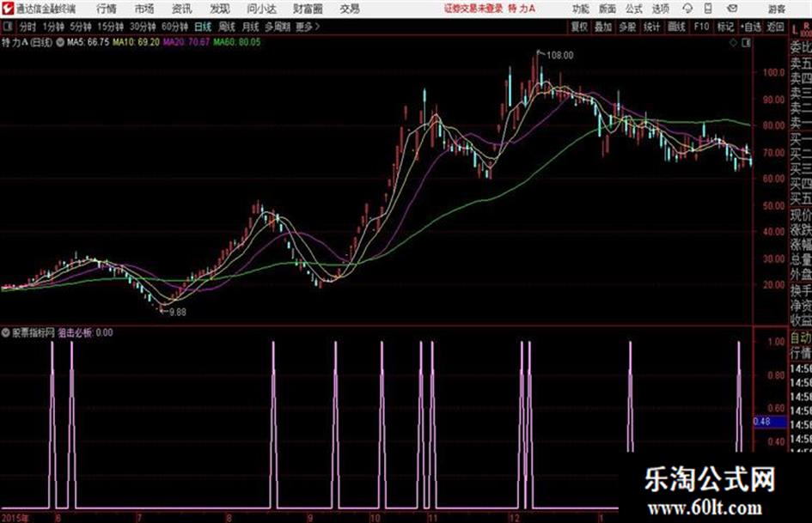Click the F10 company info button
Screen dimensions: 812x523
701,27
